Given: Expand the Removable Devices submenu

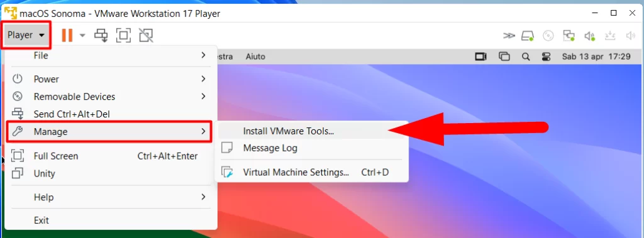Looking at the screenshot, I should point(111,97).
